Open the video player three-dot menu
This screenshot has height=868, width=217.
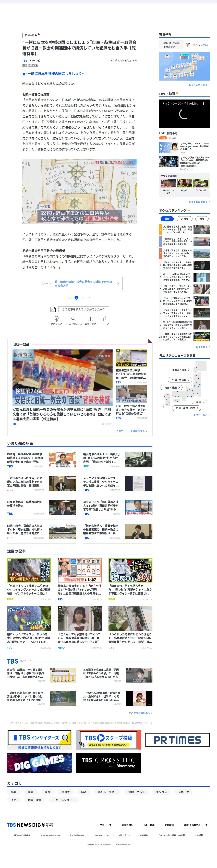(203, 103)
